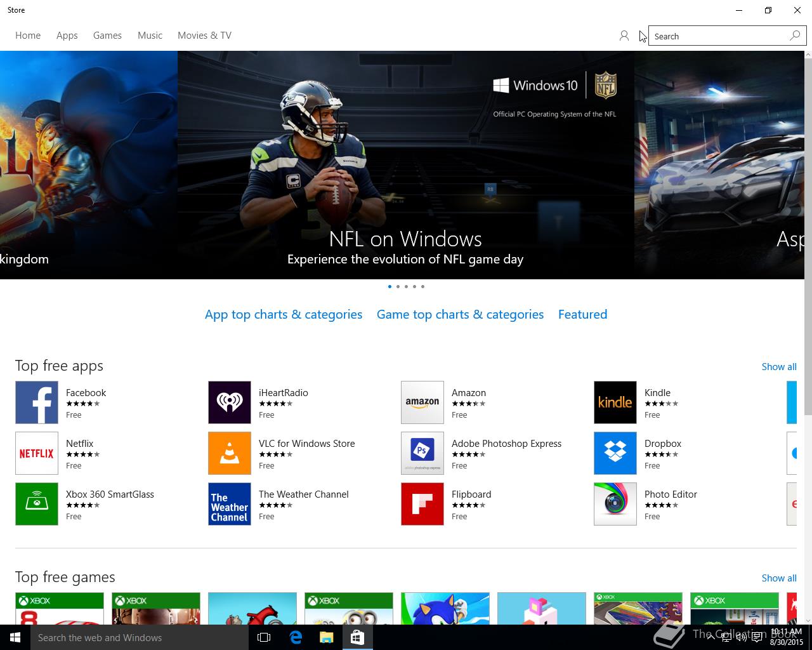Open the Windows Start menu

(x=15, y=637)
